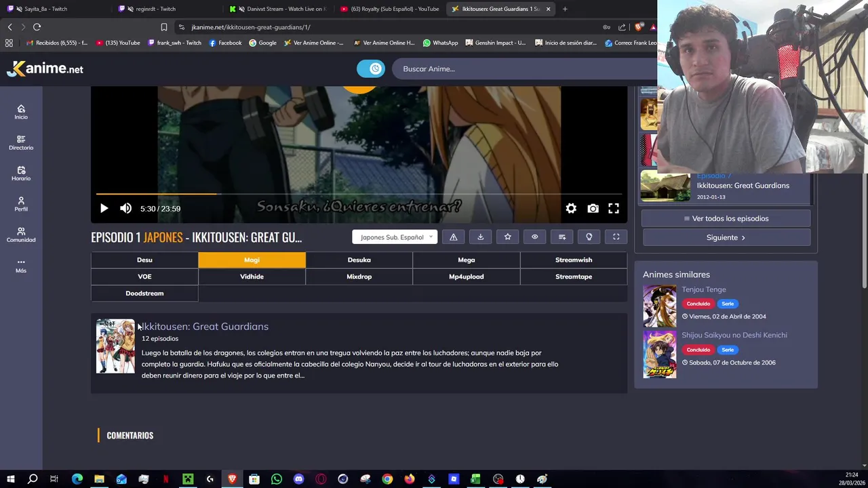Bookmark this page with the bookmark icon
This screenshot has height=488, width=868.
tap(163, 27)
